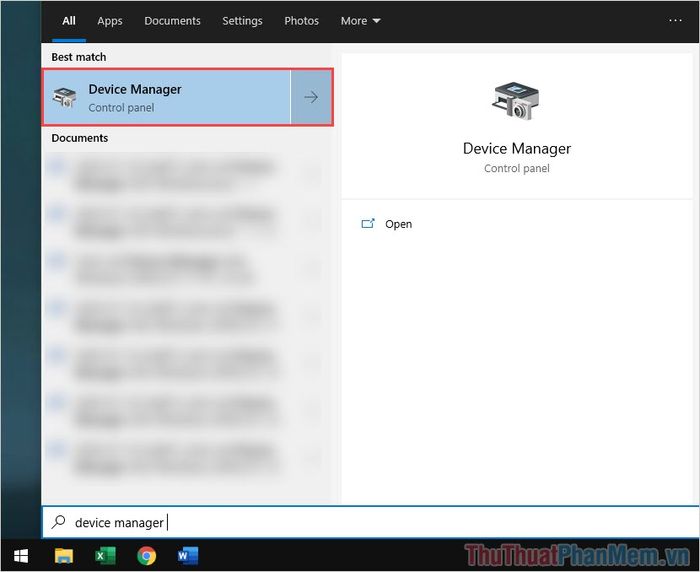Switch to the Photos filter tab
Viewport: 700px width, 572px height.
pos(301,21)
